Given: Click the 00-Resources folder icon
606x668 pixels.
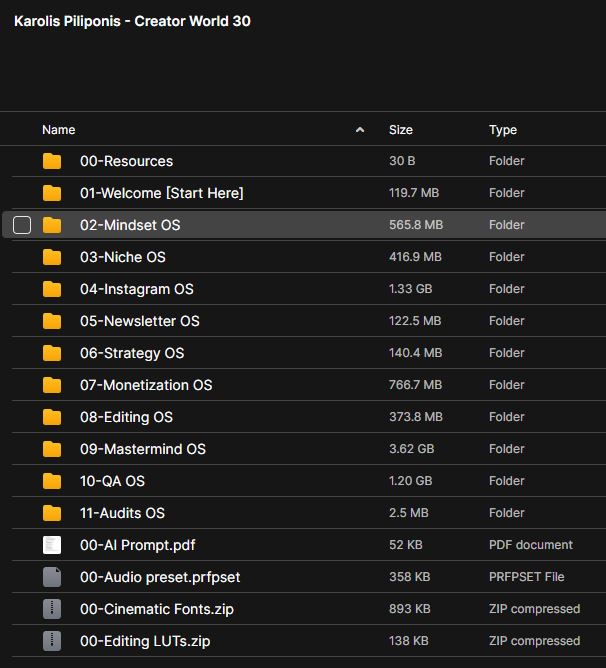Looking at the screenshot, I should [52, 161].
